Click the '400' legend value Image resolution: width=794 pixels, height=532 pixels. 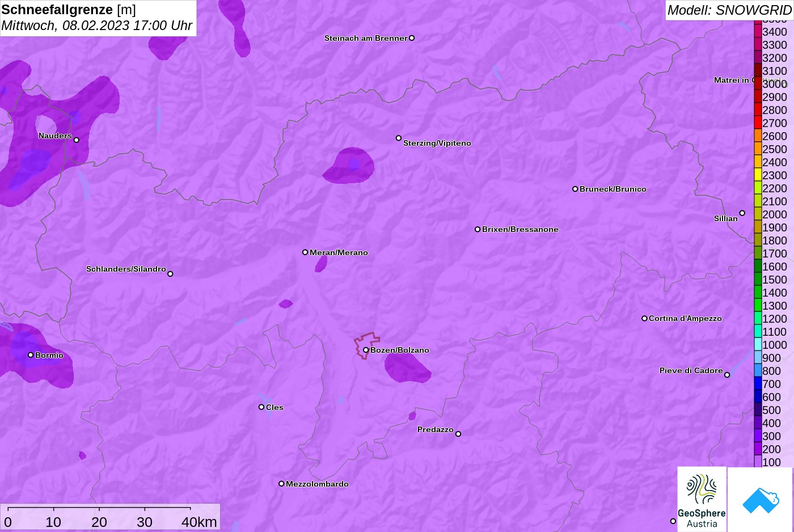pyautogui.click(x=771, y=423)
